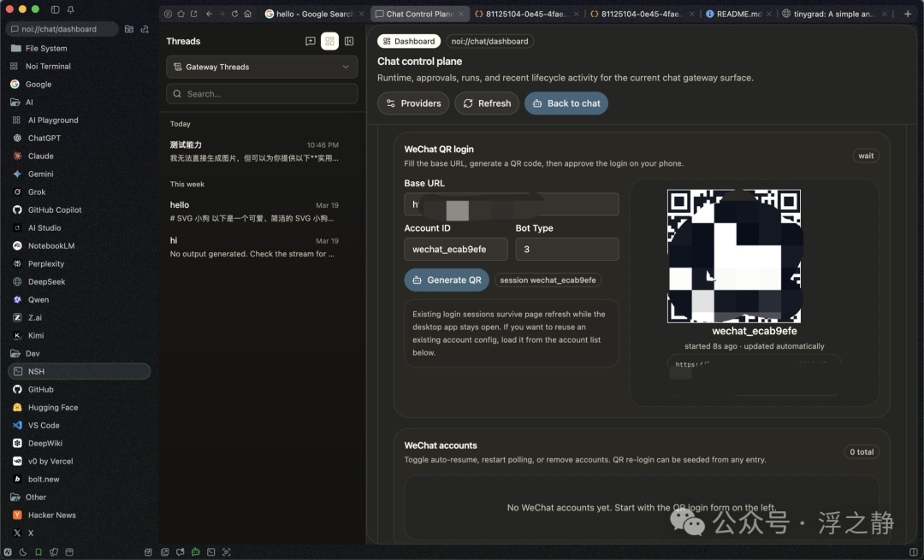Click the Refresh button
The height and width of the screenshot is (560, 924).
[487, 103]
